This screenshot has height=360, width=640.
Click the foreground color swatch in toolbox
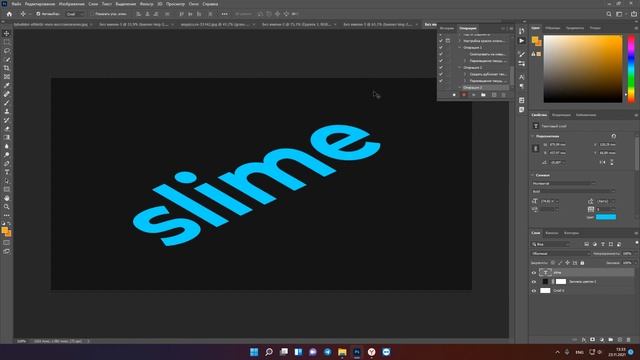pos(5,231)
